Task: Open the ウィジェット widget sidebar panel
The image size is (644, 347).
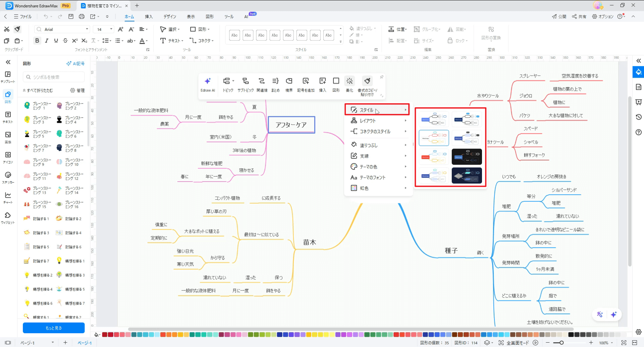Action: tap(8, 218)
